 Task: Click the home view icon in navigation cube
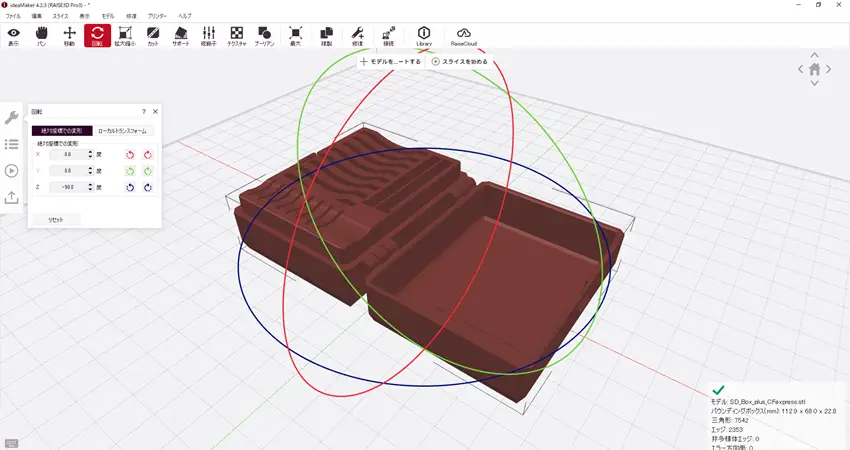tap(815, 69)
